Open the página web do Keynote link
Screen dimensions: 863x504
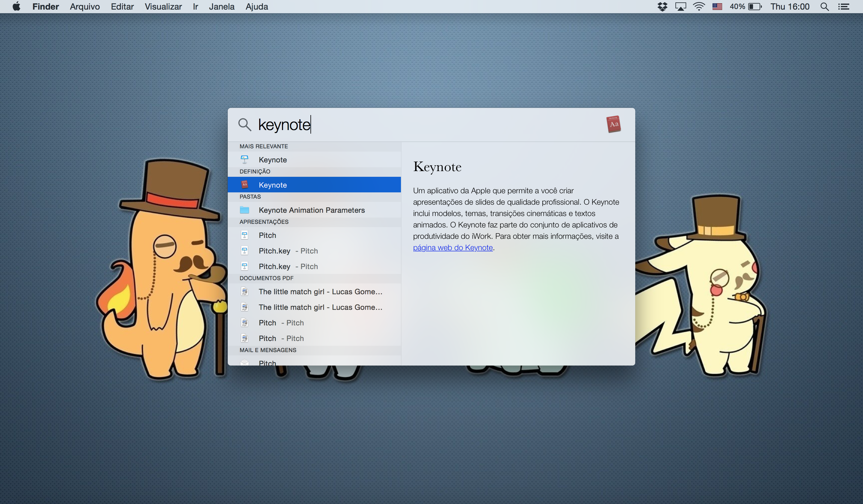(x=453, y=248)
